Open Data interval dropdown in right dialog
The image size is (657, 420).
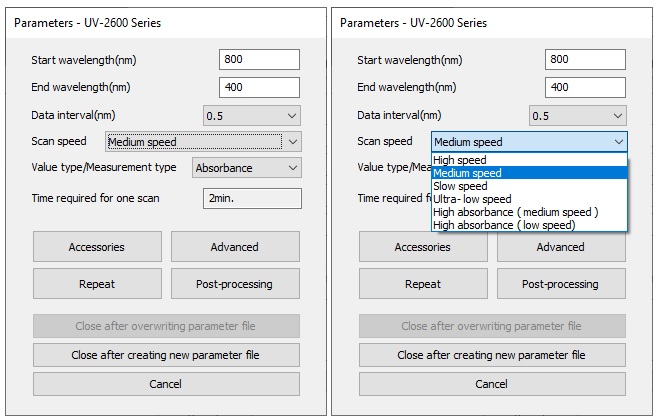pyautogui.click(x=578, y=116)
